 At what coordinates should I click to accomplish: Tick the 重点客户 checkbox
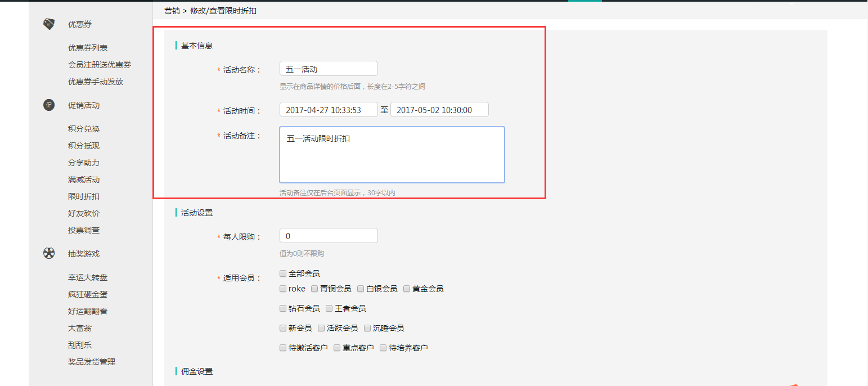[x=337, y=348]
